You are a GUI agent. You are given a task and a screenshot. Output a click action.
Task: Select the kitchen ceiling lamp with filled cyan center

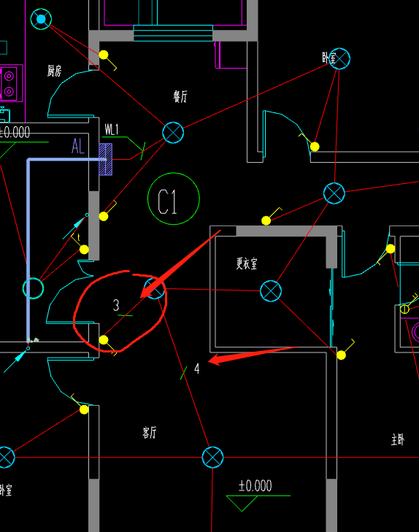click(x=41, y=19)
